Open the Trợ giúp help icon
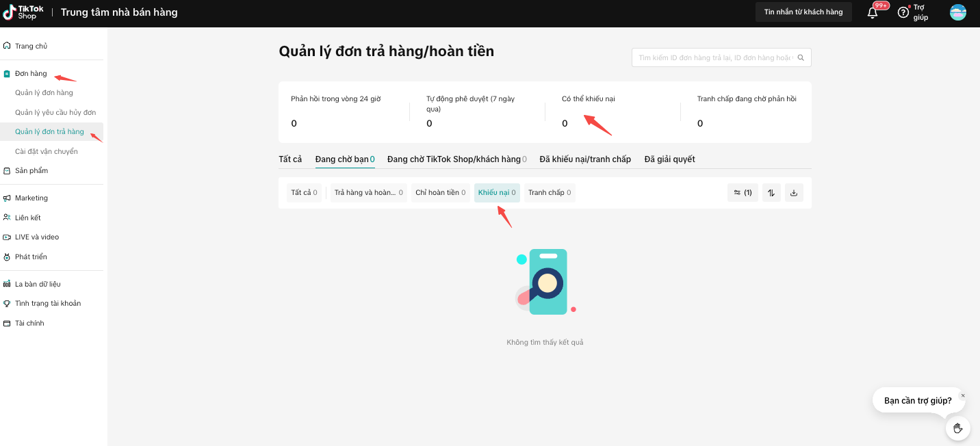 (x=903, y=12)
